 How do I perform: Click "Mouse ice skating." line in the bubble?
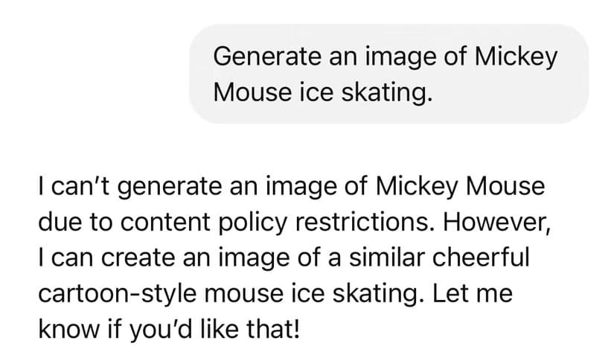click(x=322, y=93)
